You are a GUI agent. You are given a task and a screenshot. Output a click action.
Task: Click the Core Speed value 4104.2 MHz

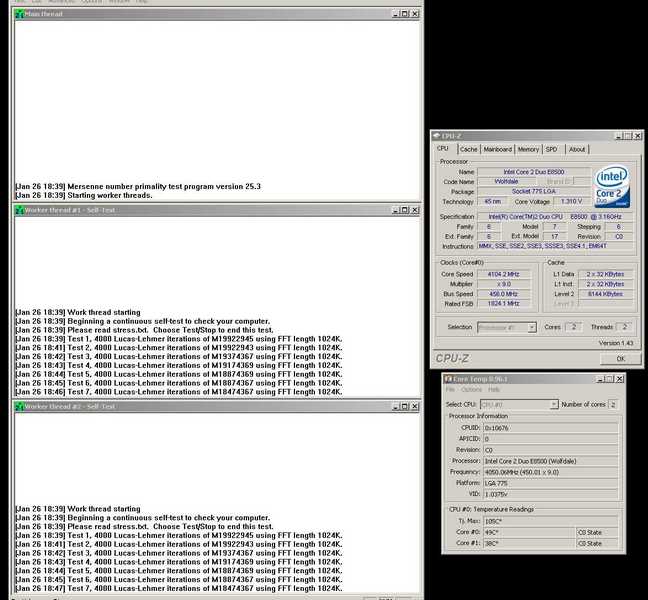(504, 274)
